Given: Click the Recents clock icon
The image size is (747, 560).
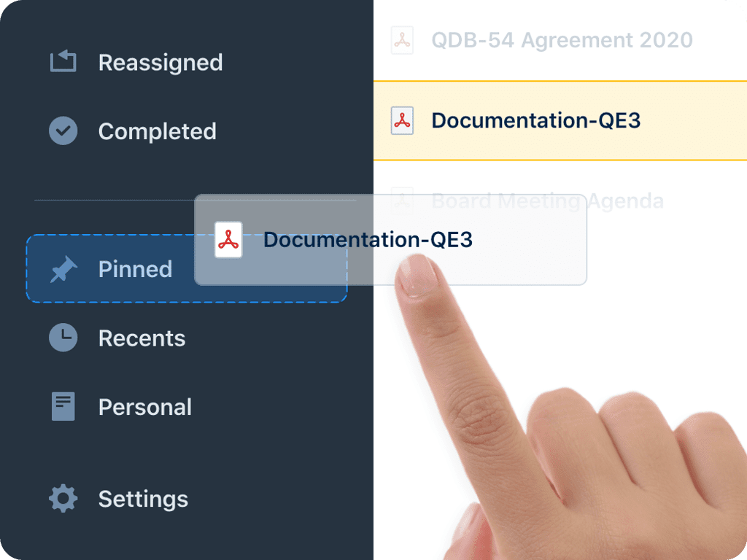Looking at the screenshot, I should point(63,338).
